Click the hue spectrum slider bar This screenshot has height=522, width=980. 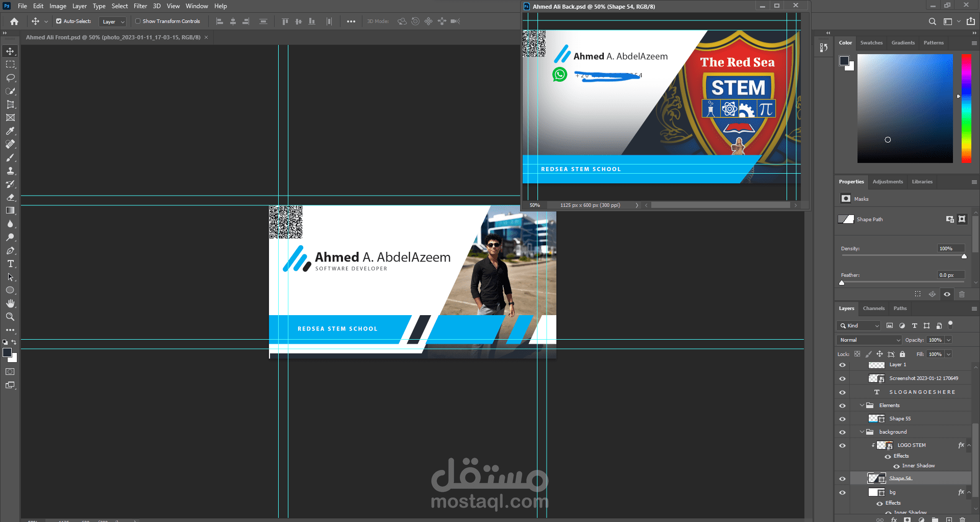966,109
